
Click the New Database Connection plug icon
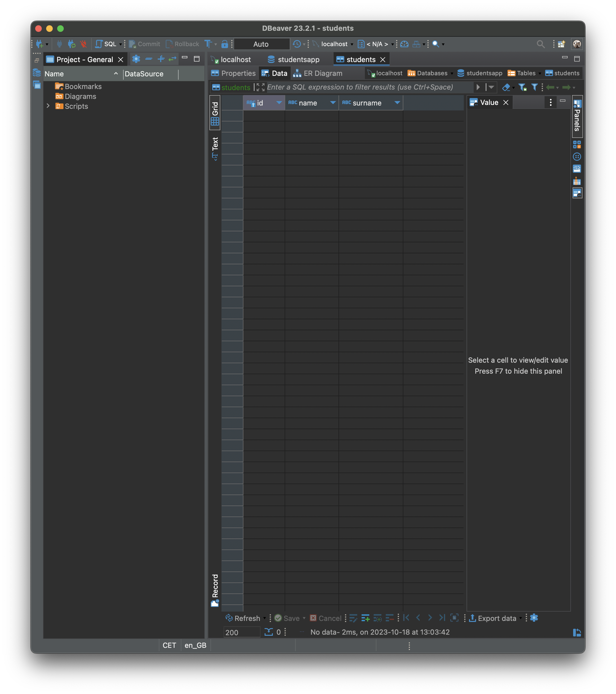coord(40,44)
